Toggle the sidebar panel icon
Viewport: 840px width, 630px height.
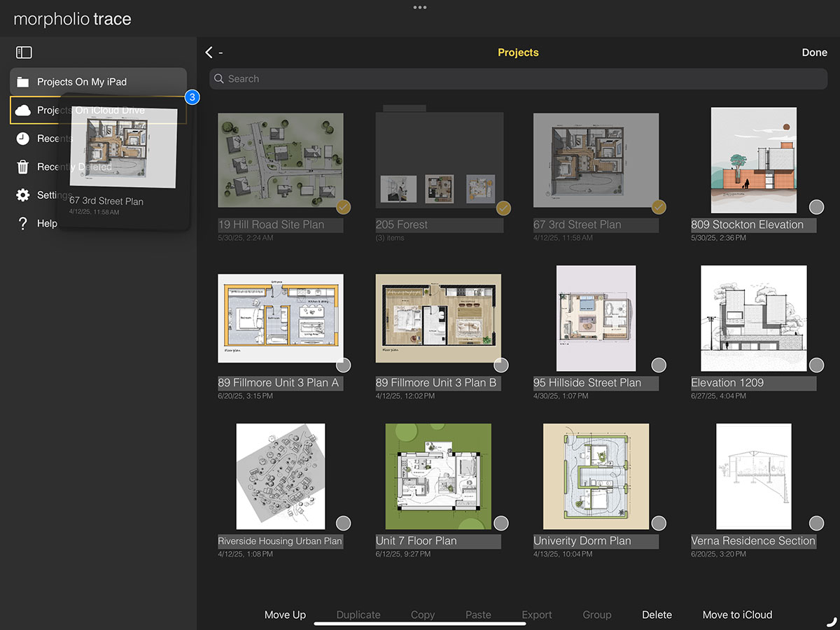tap(24, 52)
